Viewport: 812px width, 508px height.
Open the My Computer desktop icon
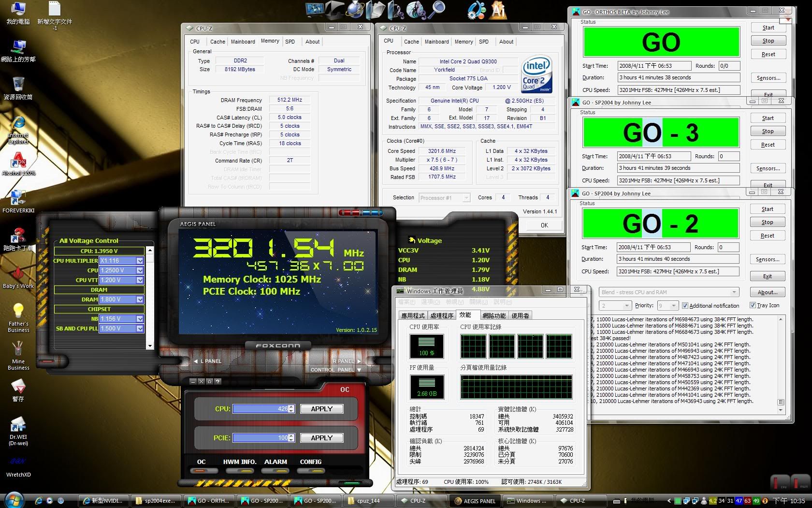pyautogui.click(x=18, y=13)
